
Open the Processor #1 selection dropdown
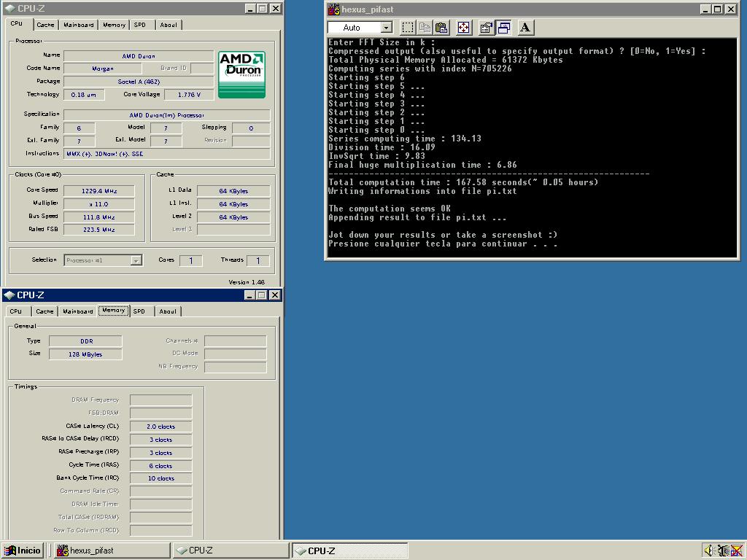click(x=136, y=260)
